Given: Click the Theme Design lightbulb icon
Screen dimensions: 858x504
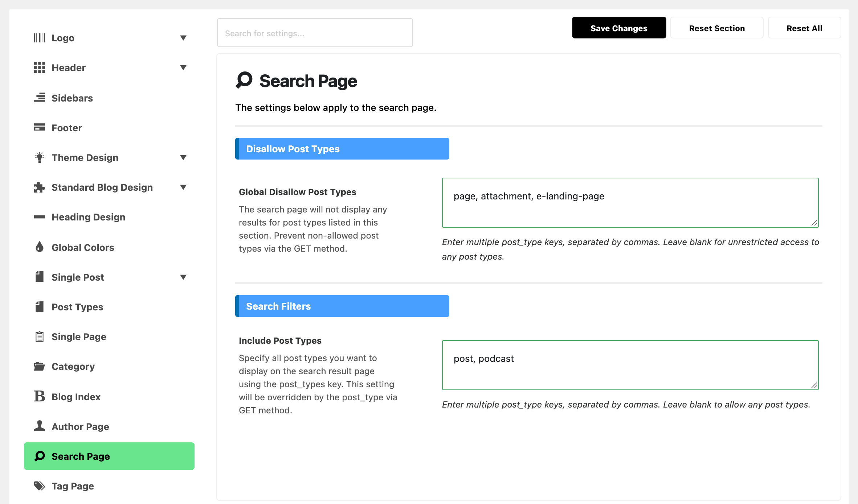Looking at the screenshot, I should click(x=40, y=157).
